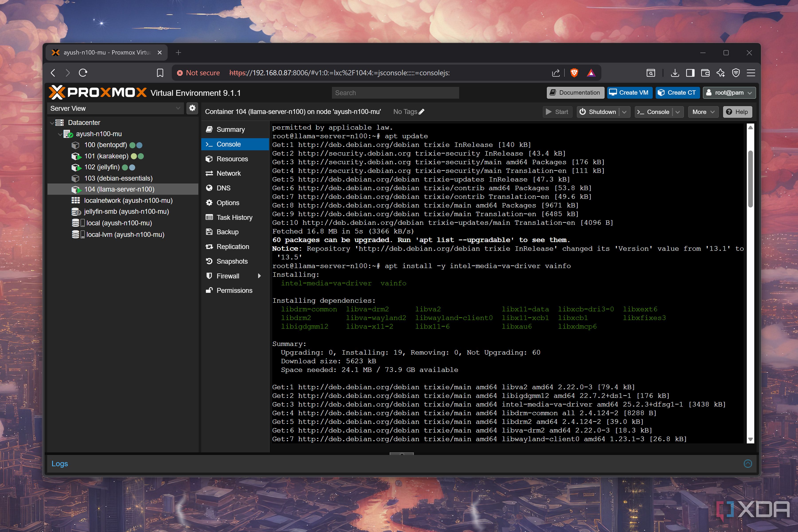
Task: Open the root@pam user menu
Action: tap(729, 93)
